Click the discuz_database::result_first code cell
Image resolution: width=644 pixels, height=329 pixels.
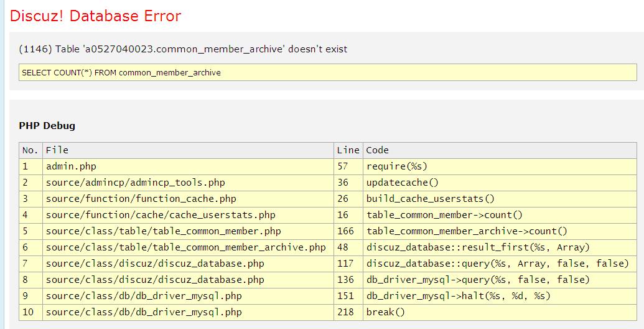[500, 247]
